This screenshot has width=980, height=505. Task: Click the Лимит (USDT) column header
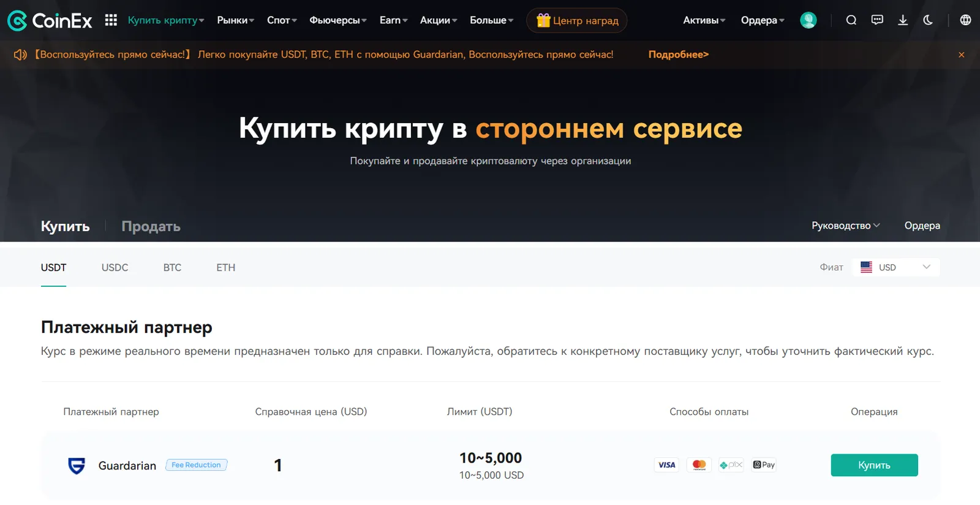(x=480, y=412)
